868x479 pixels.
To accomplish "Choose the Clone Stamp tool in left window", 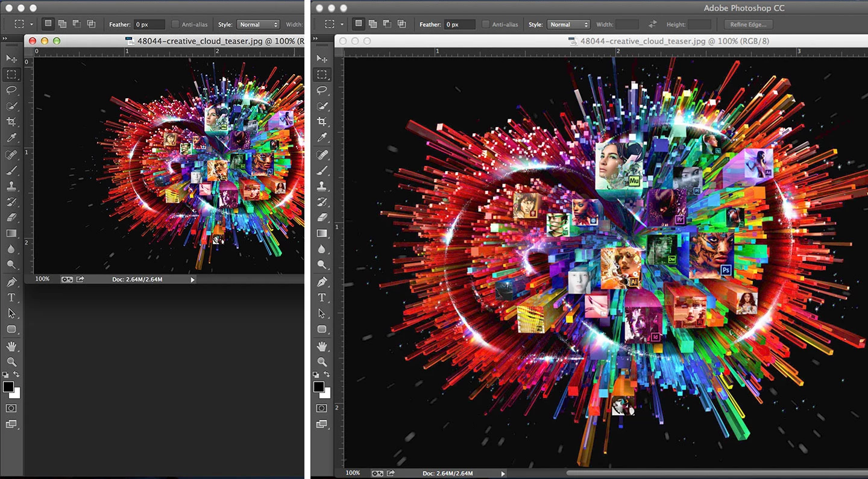I will [11, 186].
